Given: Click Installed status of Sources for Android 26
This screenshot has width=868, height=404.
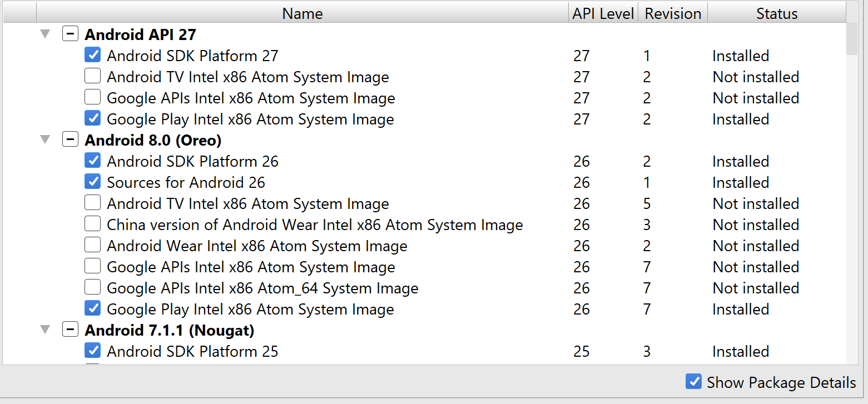Looking at the screenshot, I should click(741, 182).
